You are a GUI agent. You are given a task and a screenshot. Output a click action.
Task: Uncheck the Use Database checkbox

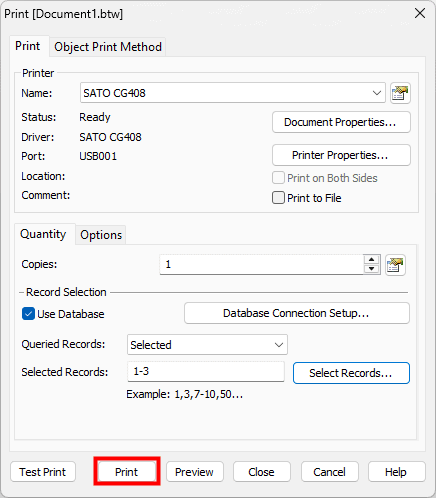tap(28, 314)
